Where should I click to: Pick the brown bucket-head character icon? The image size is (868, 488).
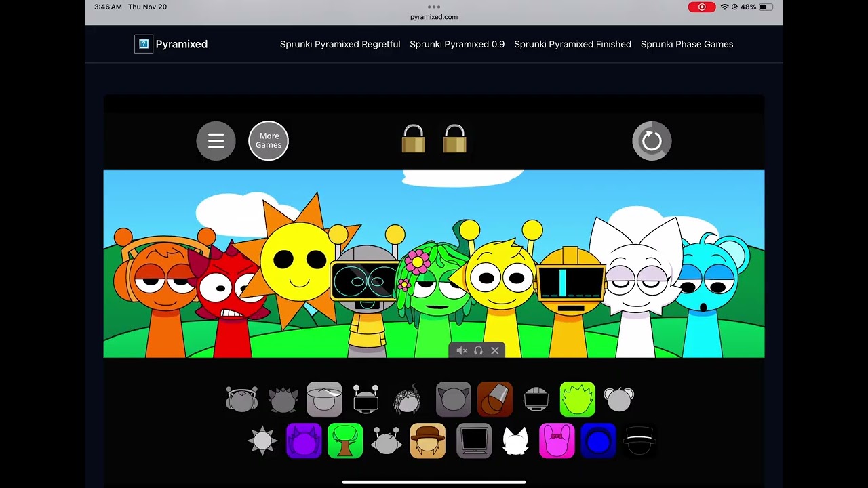[x=495, y=399]
